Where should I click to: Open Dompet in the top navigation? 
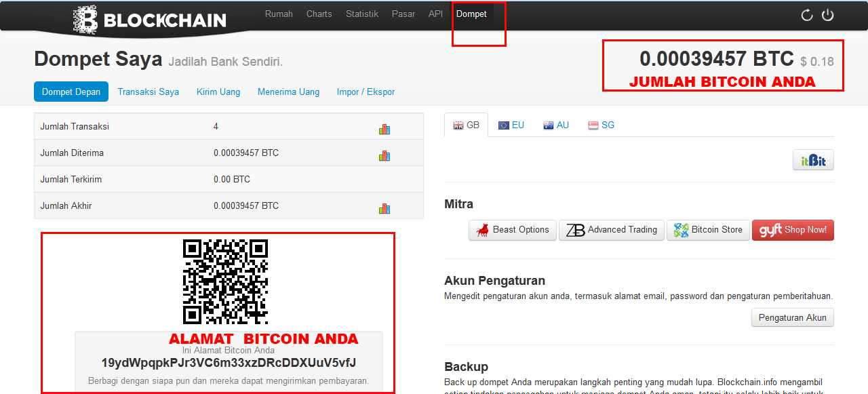click(471, 14)
